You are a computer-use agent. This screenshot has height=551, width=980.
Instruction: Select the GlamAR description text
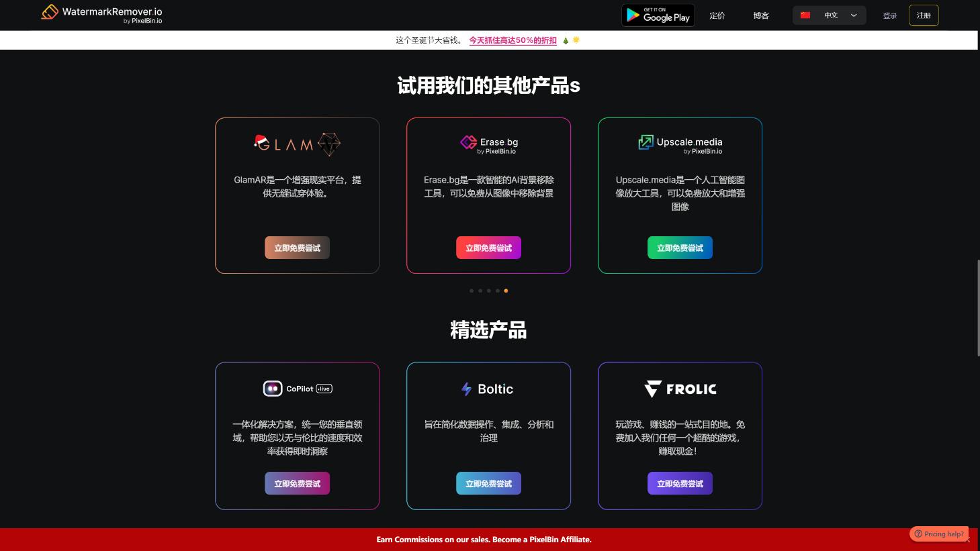[x=297, y=187]
